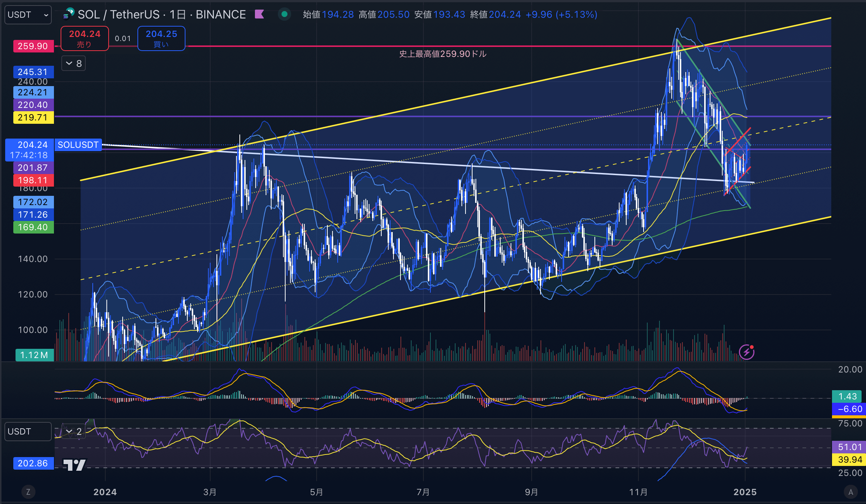Click the 39.94 yellow RSI MA label
866x504 pixels.
(849, 460)
